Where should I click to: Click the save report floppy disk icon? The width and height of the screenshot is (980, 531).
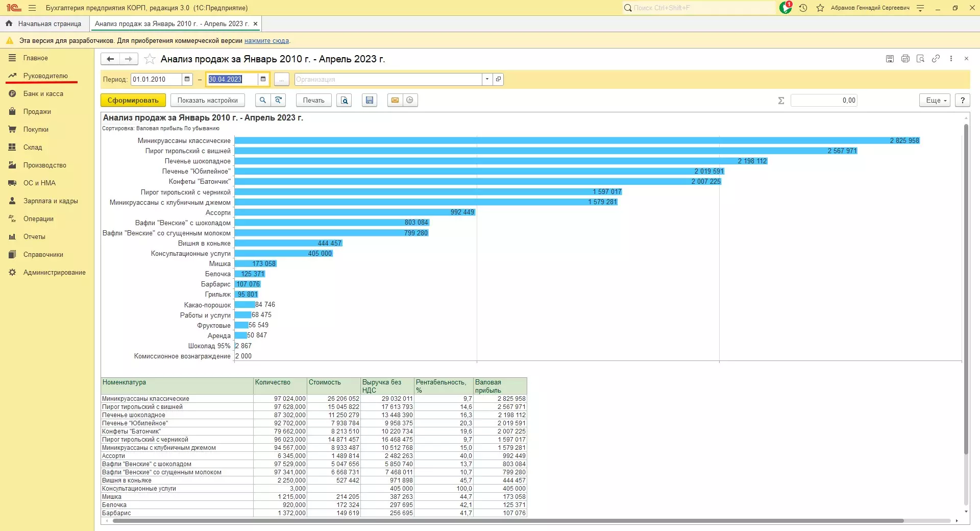click(x=370, y=101)
